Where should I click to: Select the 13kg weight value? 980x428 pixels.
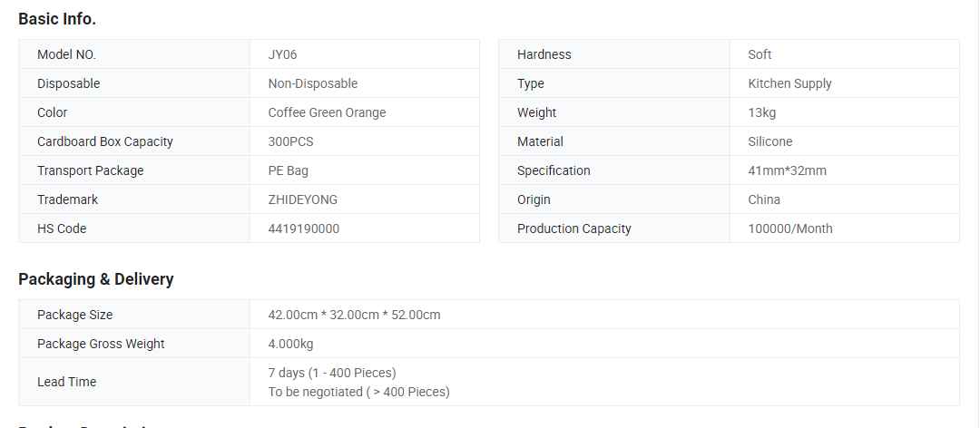[x=762, y=112]
